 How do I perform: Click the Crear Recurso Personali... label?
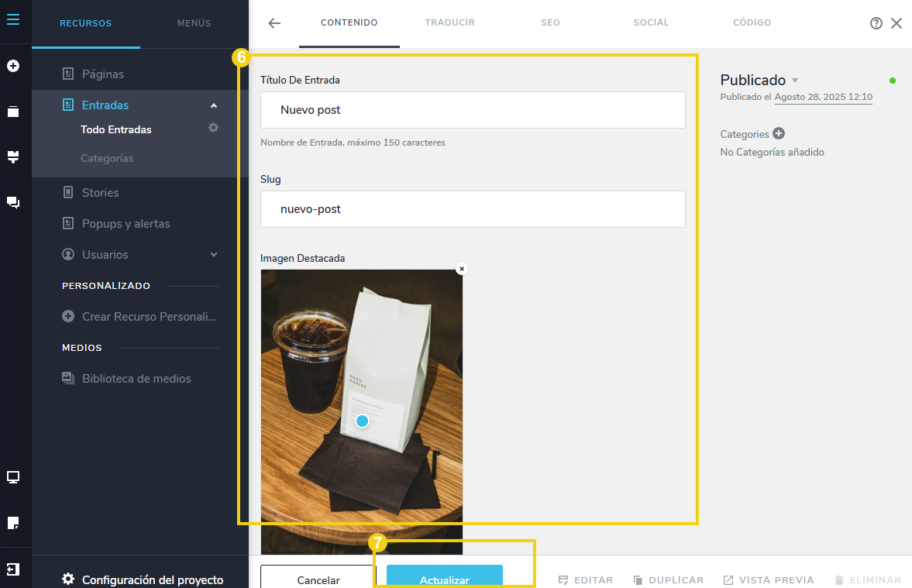pyautogui.click(x=149, y=316)
